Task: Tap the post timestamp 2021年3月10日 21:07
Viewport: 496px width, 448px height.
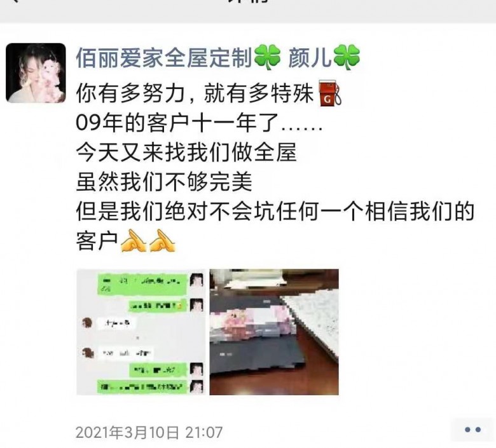Action: click(149, 433)
